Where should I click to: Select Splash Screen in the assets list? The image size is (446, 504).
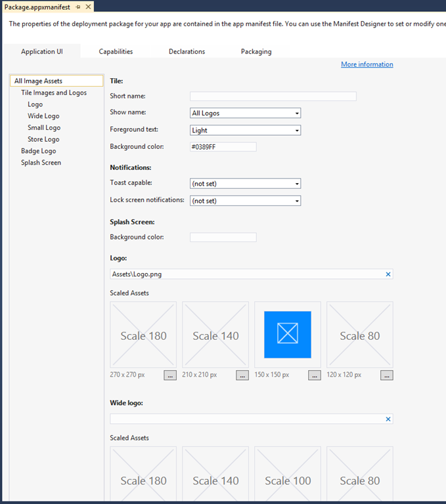coord(41,163)
